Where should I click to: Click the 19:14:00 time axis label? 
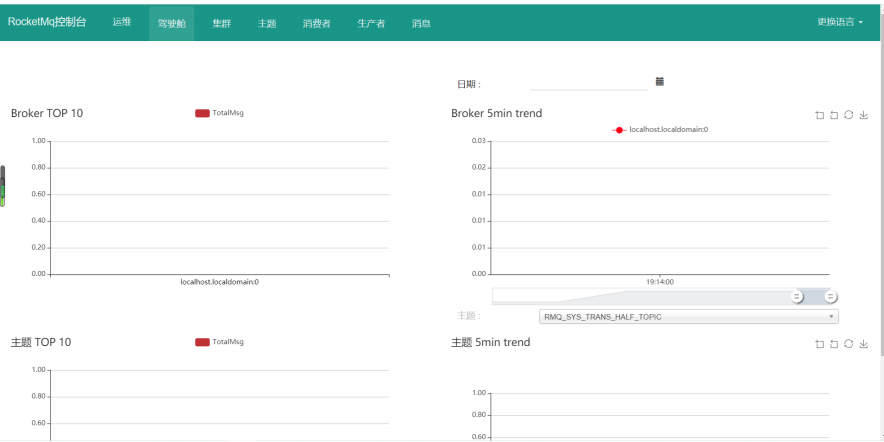(660, 282)
